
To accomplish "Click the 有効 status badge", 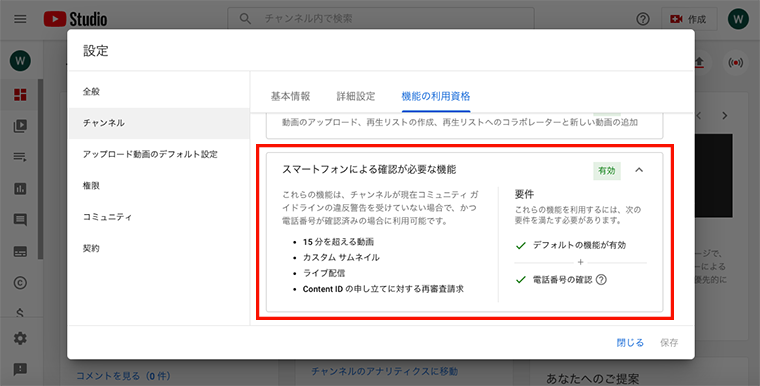I will (x=607, y=171).
